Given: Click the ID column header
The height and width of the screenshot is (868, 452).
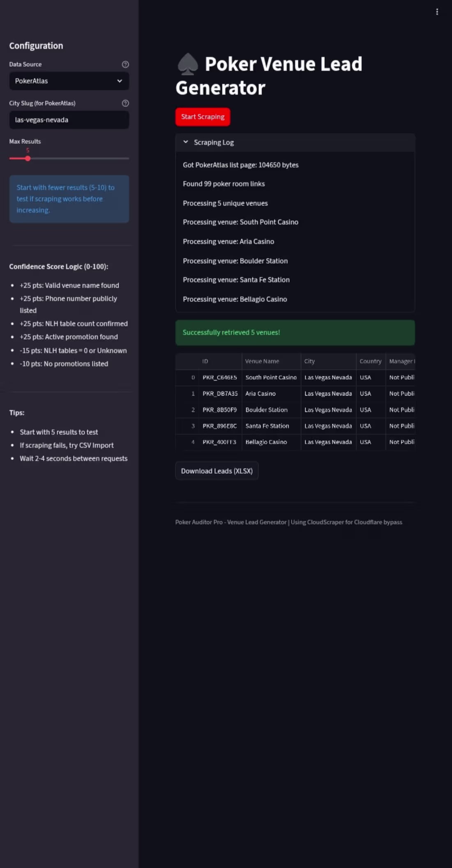Looking at the screenshot, I should click(205, 361).
